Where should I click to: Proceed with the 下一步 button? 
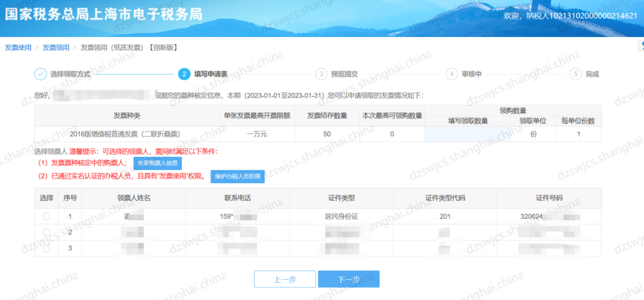349,279
